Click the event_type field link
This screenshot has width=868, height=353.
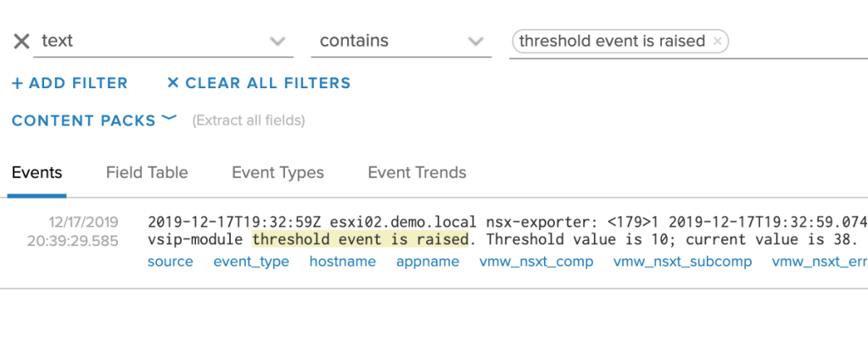pyautogui.click(x=251, y=261)
